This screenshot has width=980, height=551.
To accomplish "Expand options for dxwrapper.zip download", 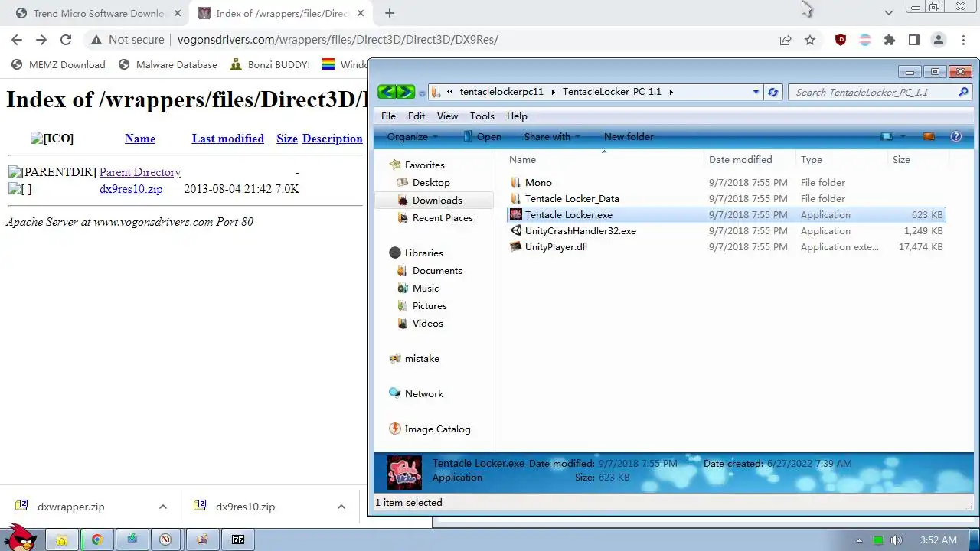I will coord(163,507).
